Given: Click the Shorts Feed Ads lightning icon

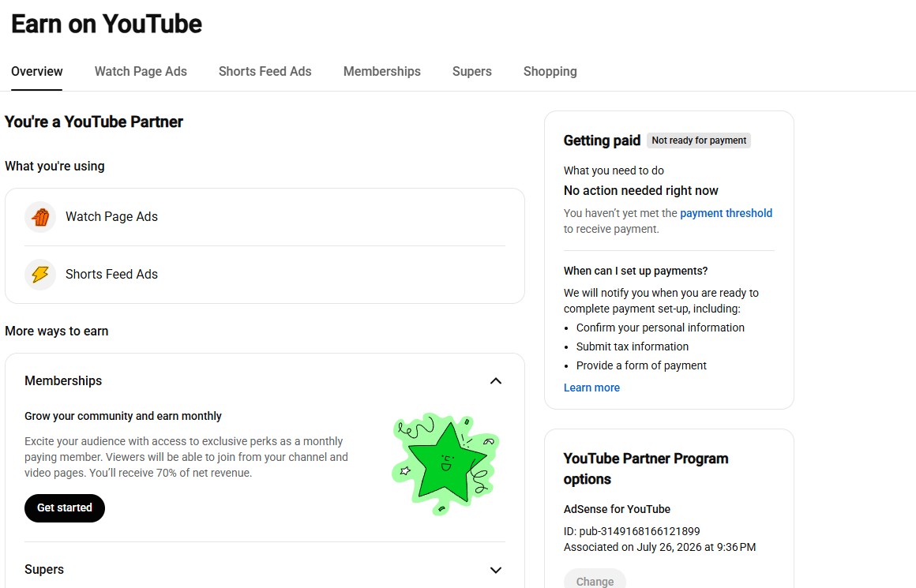Looking at the screenshot, I should pos(40,275).
